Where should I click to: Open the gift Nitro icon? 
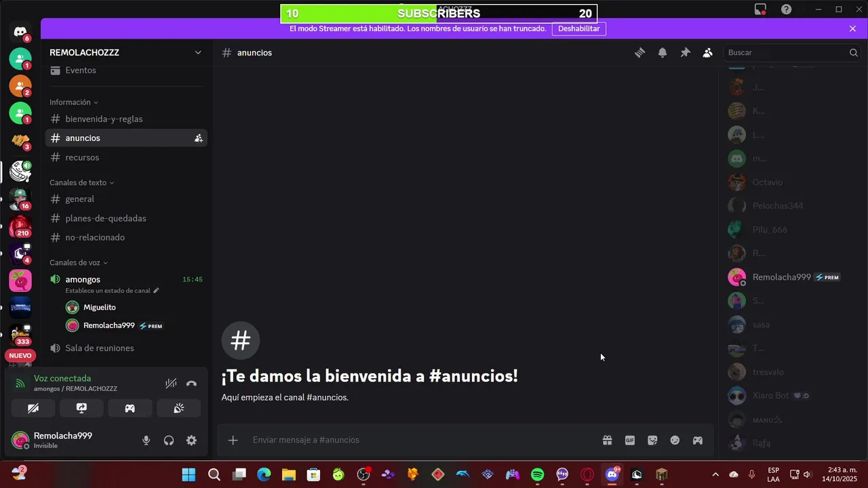point(607,441)
